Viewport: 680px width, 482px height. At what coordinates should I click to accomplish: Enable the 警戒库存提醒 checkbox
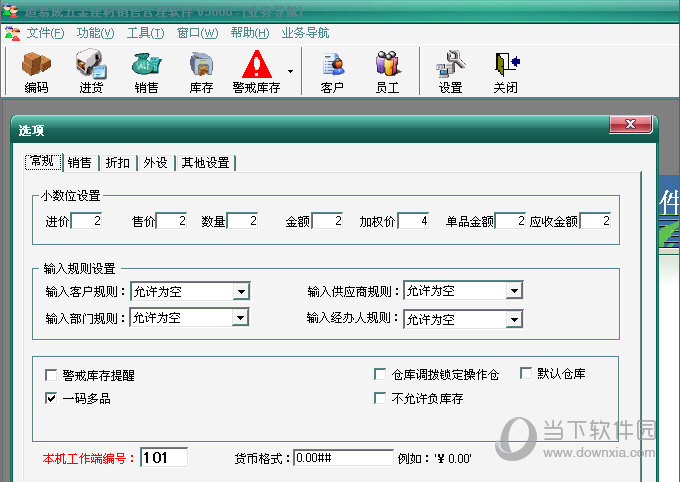coord(51,375)
